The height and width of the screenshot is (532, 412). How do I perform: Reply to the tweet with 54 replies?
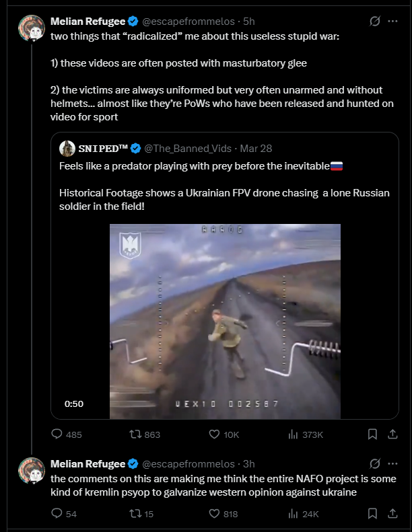(57, 514)
